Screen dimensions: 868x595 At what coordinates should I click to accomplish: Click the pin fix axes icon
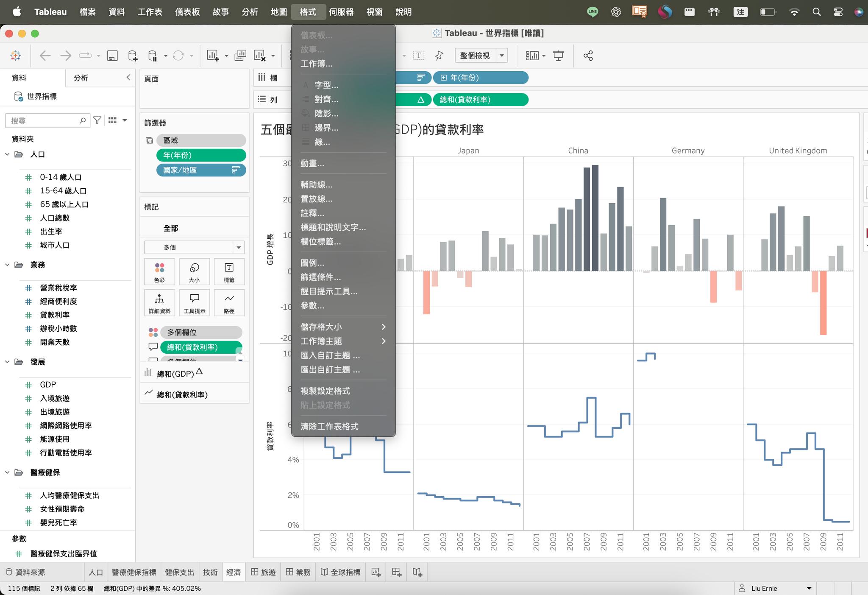tap(439, 56)
